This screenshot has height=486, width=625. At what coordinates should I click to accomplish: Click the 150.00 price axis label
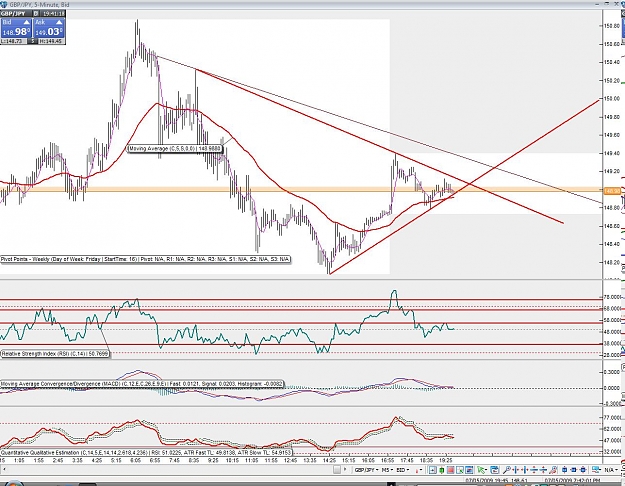(613, 98)
